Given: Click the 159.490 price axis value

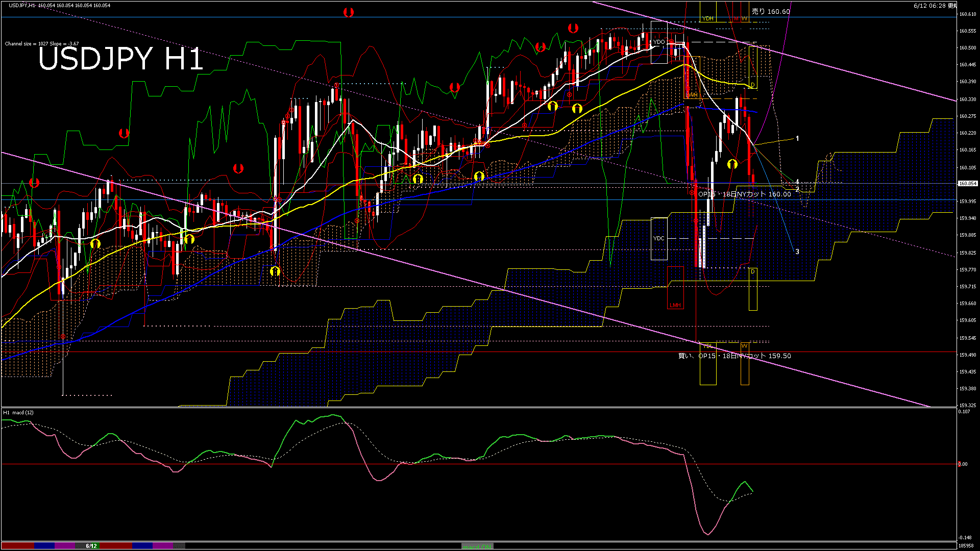Looking at the screenshot, I should [x=968, y=355].
